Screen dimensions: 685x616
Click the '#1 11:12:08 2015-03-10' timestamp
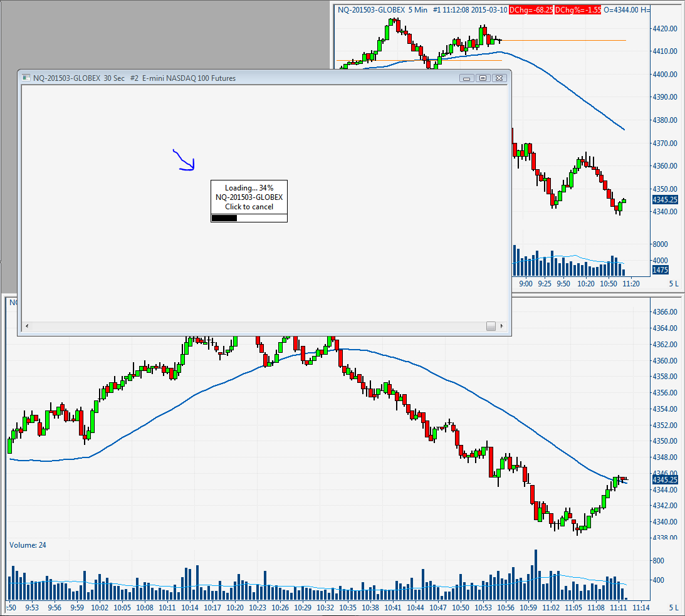[x=470, y=9]
